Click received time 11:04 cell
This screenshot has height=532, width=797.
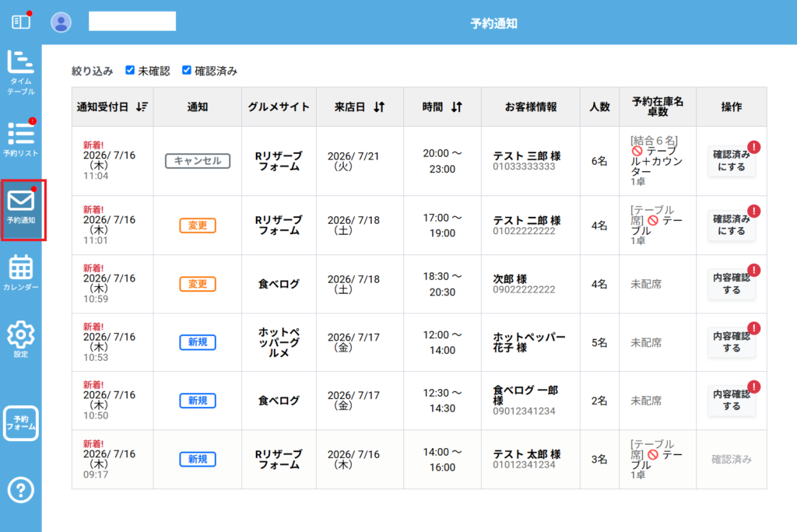coord(96,176)
